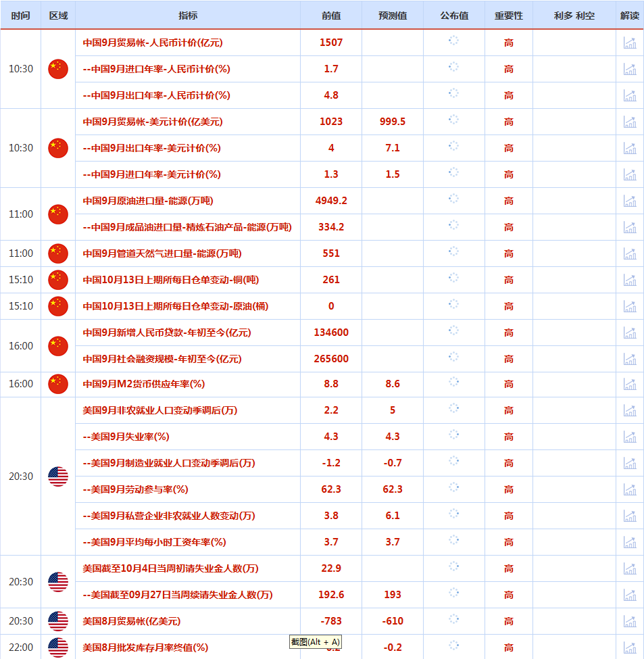Open 中国9月贸易帐-美元计价 indicator link
Image resolution: width=644 pixels, height=659 pixels.
[x=153, y=122]
